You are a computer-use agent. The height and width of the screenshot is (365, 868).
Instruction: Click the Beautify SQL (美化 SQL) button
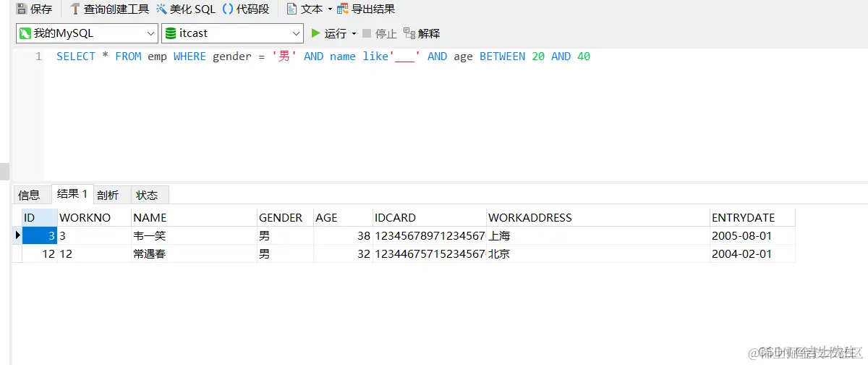[x=186, y=9]
